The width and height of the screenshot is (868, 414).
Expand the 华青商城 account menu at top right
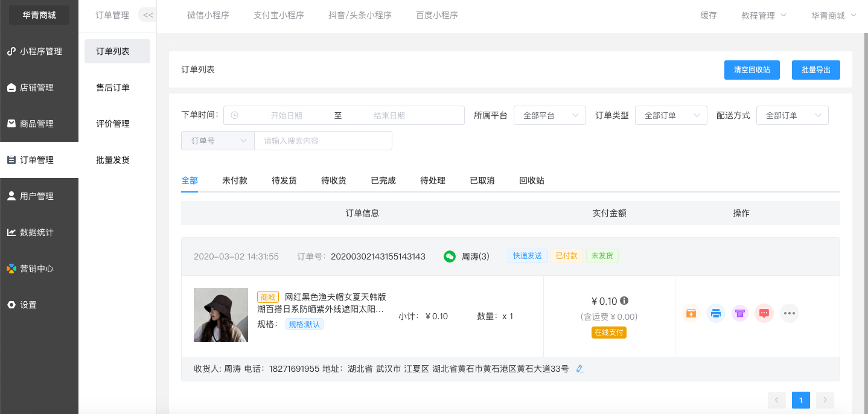834,16
